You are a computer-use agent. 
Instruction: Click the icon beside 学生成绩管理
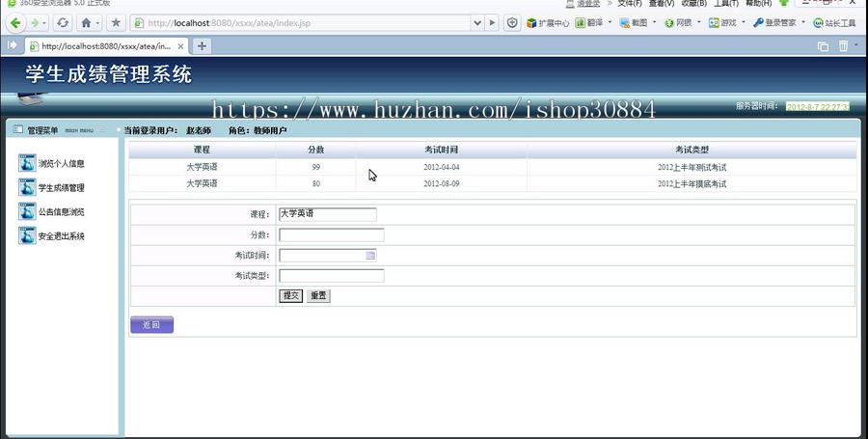click(27, 187)
